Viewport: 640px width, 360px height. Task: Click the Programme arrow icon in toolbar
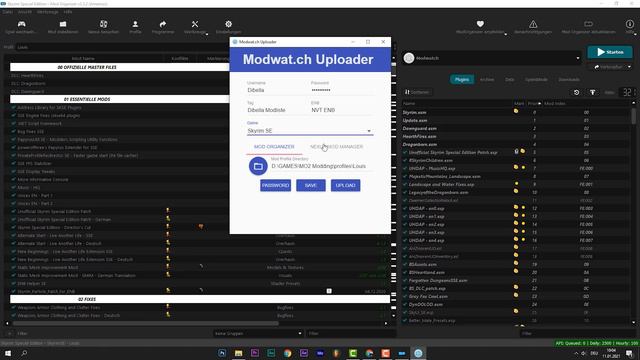163,24
